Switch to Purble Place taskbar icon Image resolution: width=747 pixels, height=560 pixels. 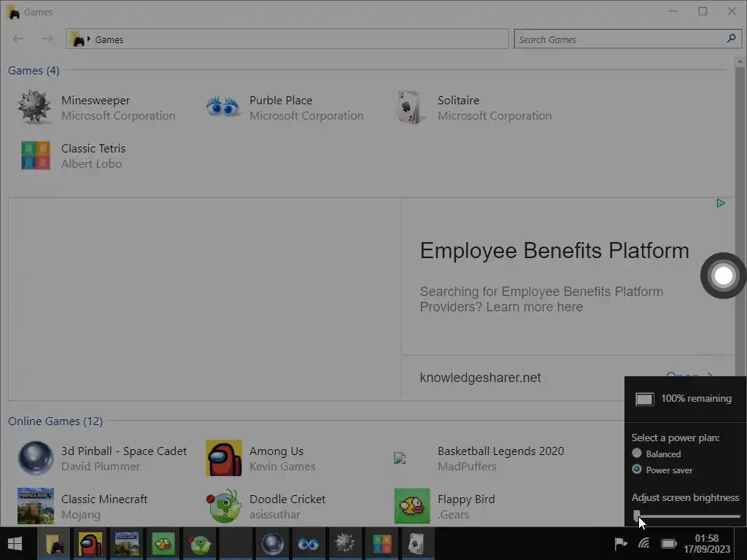coord(309,543)
